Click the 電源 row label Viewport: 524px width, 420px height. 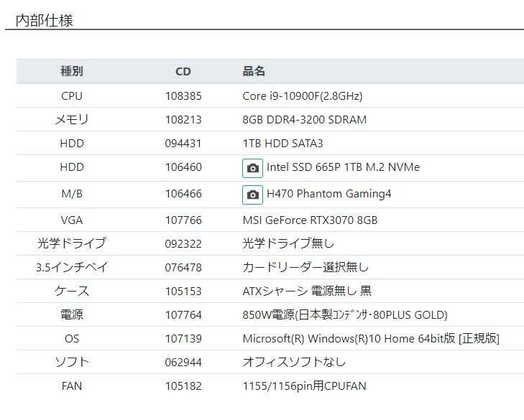pyautogui.click(x=71, y=315)
